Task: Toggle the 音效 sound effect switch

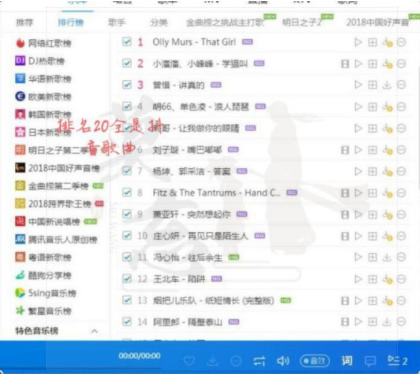Action: coord(315,361)
